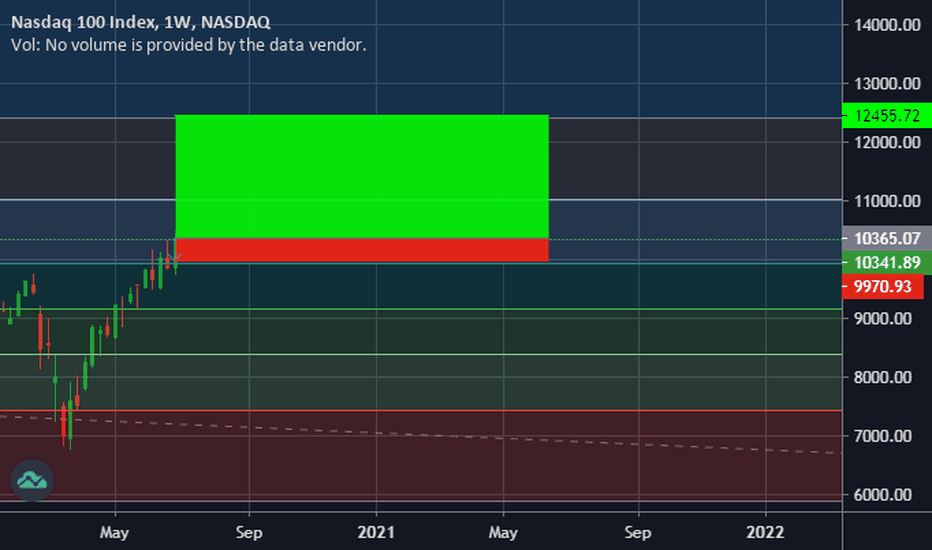Click the 2022 label on time axis
The height and width of the screenshot is (550, 932).
(765, 532)
